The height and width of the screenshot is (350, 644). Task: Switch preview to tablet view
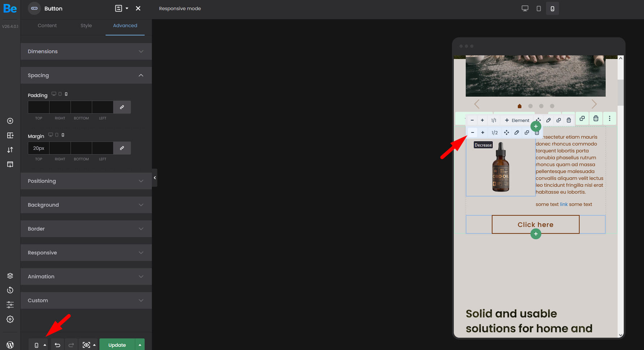pyautogui.click(x=538, y=8)
